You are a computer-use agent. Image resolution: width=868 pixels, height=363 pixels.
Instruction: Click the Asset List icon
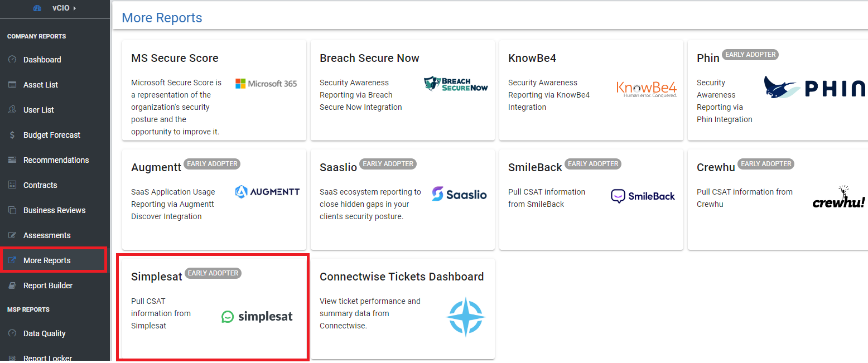[x=11, y=84]
